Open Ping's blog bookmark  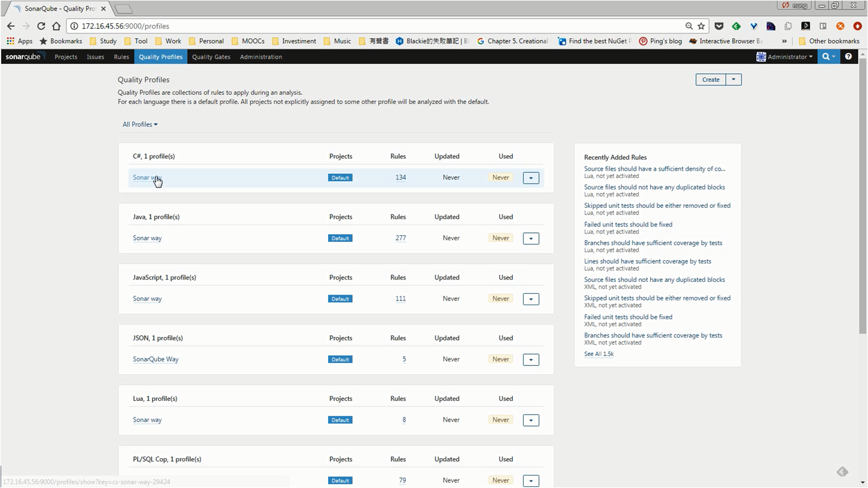coord(660,41)
